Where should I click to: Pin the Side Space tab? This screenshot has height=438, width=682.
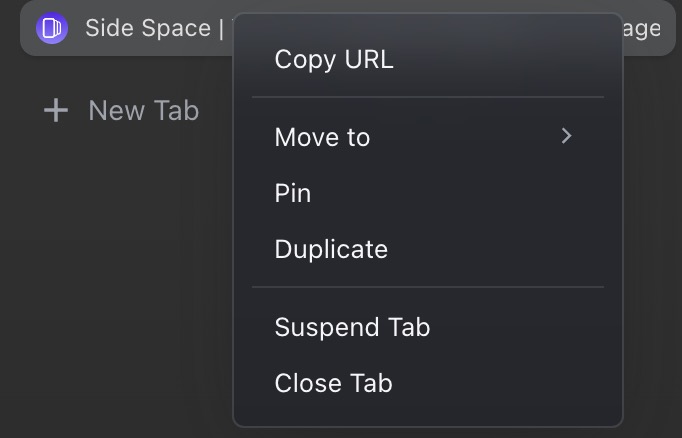click(293, 193)
